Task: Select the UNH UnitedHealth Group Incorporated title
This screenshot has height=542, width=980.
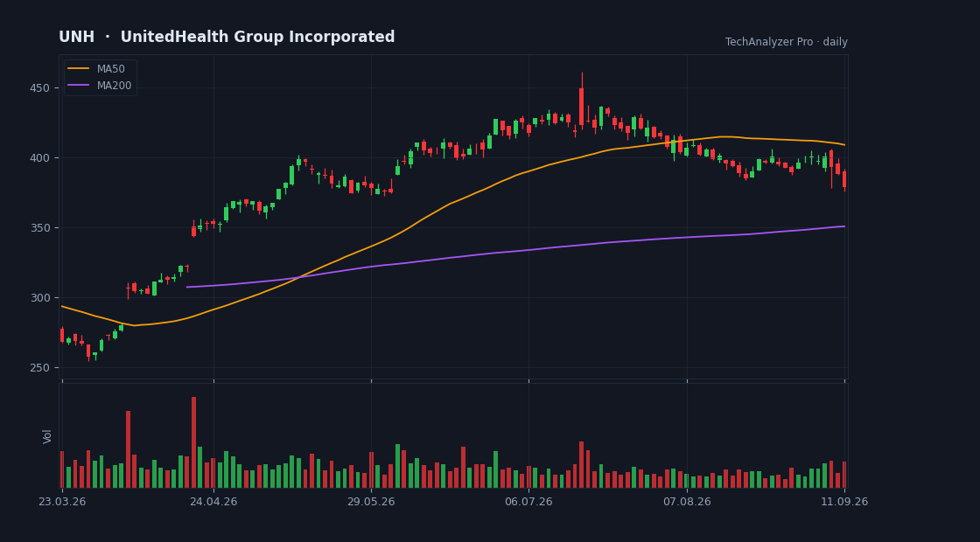Action: (227, 37)
